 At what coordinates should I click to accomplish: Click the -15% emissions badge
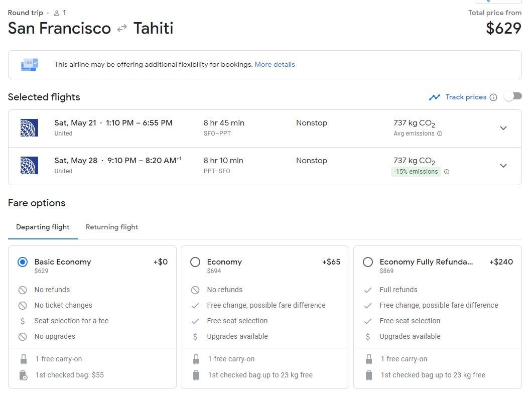(416, 172)
